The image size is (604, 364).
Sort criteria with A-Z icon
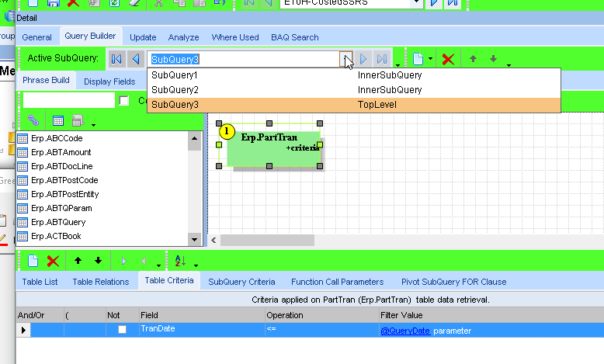181,261
